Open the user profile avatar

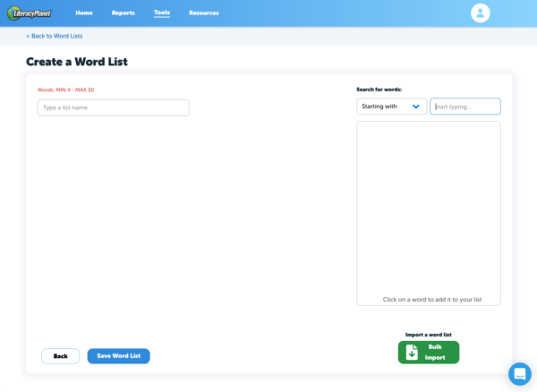(481, 13)
